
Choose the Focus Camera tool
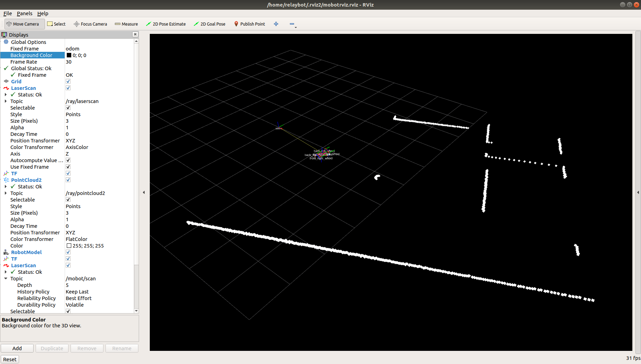(x=90, y=24)
